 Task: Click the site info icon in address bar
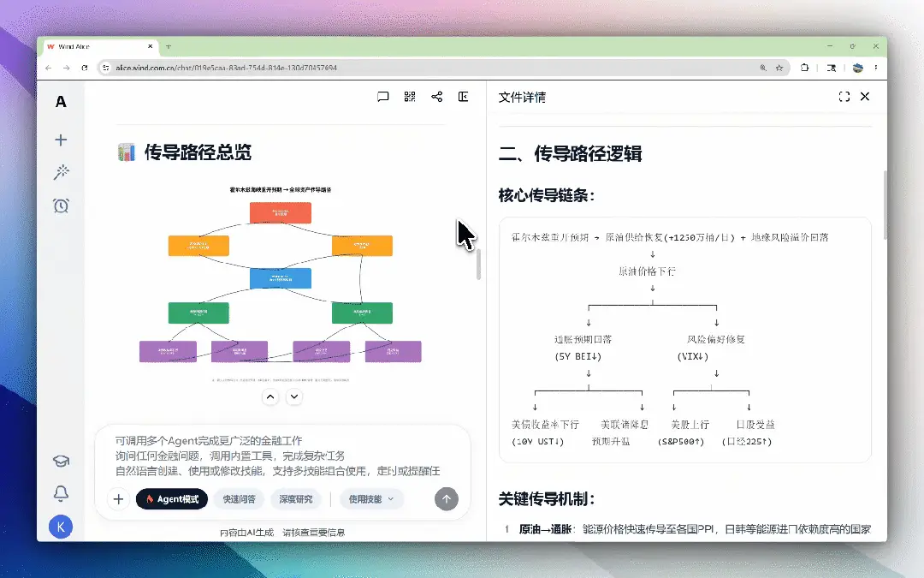coord(105,68)
